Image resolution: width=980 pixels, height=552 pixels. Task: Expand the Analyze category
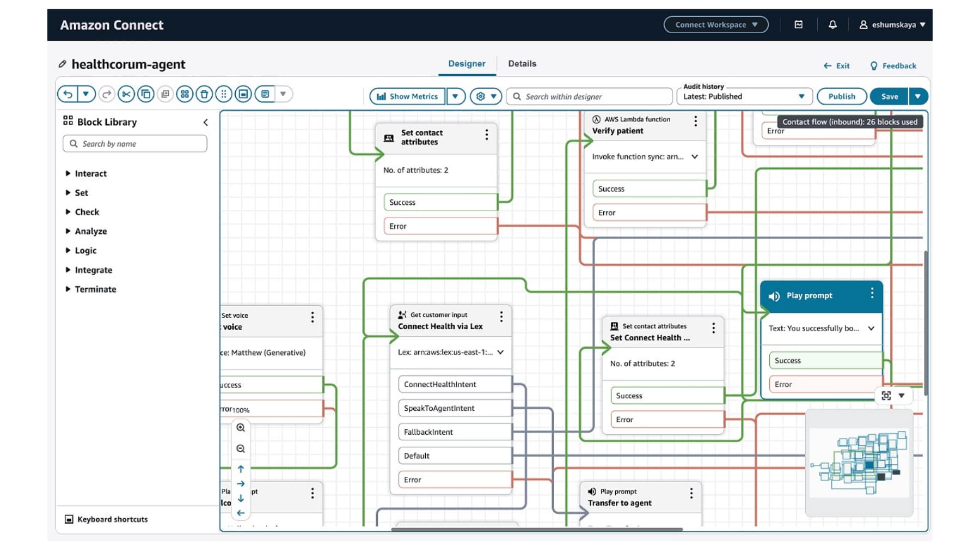[86, 232]
